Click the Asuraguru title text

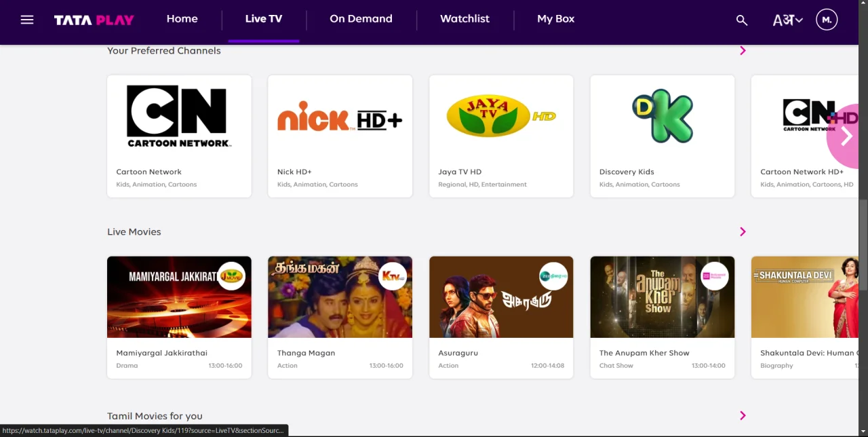click(x=458, y=353)
